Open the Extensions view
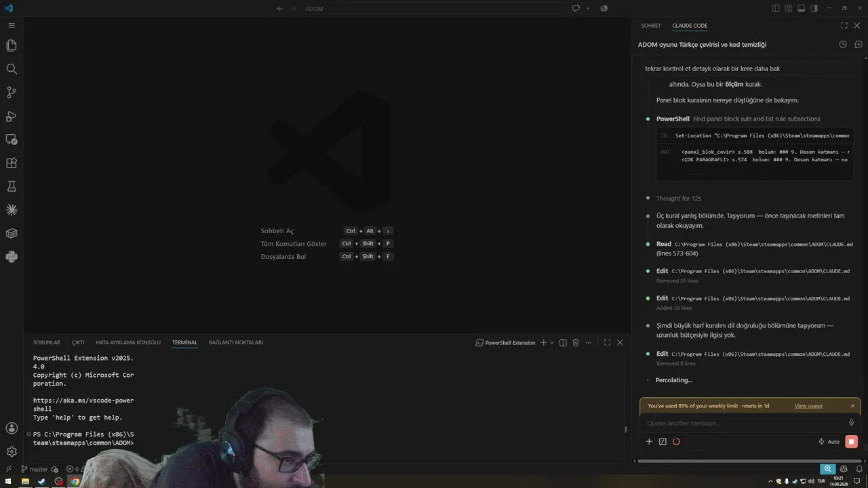Image resolution: width=868 pixels, height=488 pixels. 12,163
